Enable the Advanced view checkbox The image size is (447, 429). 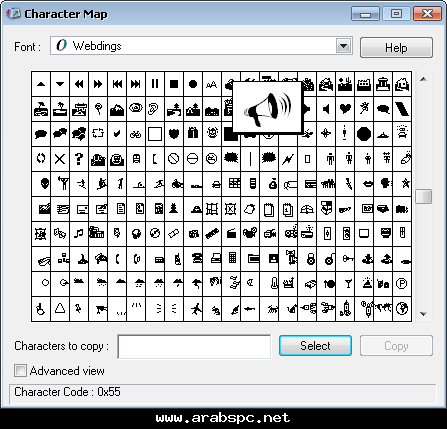point(20,371)
